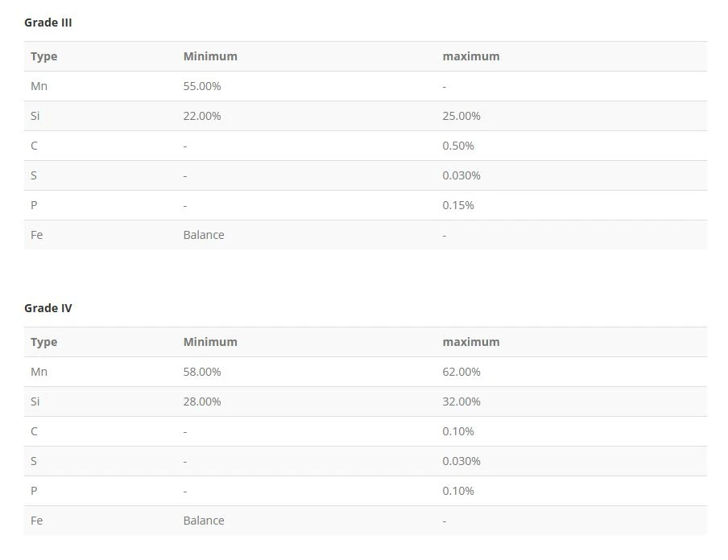Click the 62.00% Mn maximum value
The image size is (728, 560).
(x=461, y=372)
